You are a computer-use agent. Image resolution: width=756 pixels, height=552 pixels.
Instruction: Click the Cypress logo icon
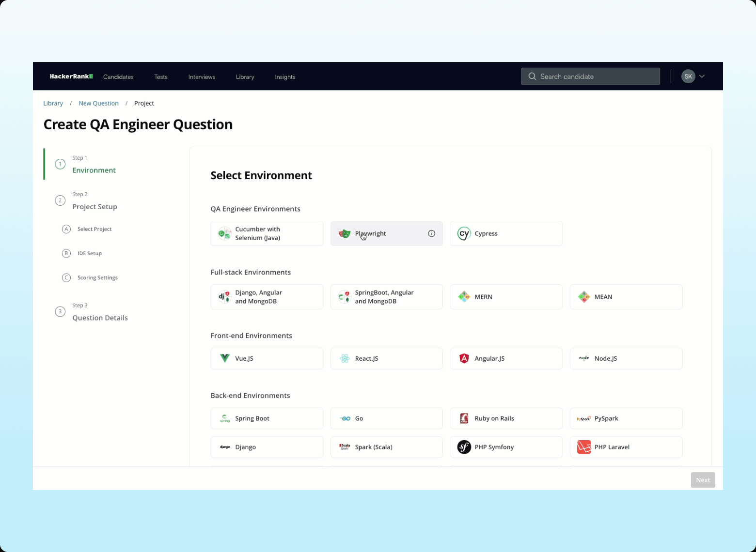coord(464,233)
